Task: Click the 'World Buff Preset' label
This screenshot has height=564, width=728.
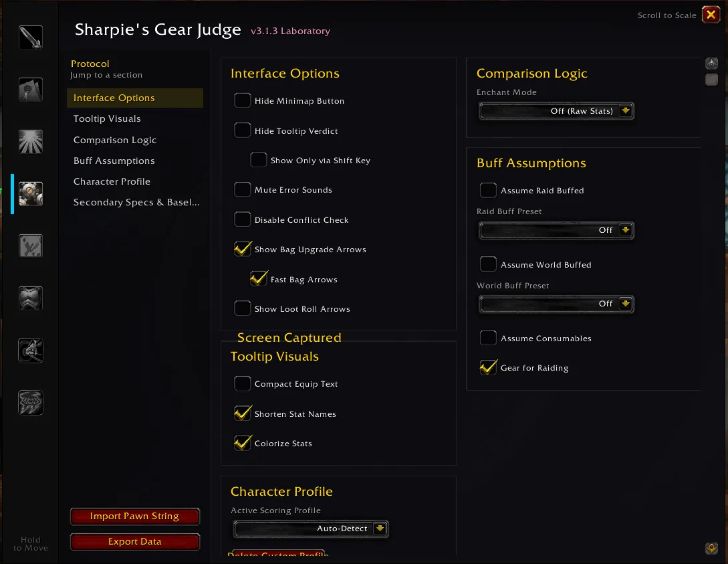Action: (513, 286)
